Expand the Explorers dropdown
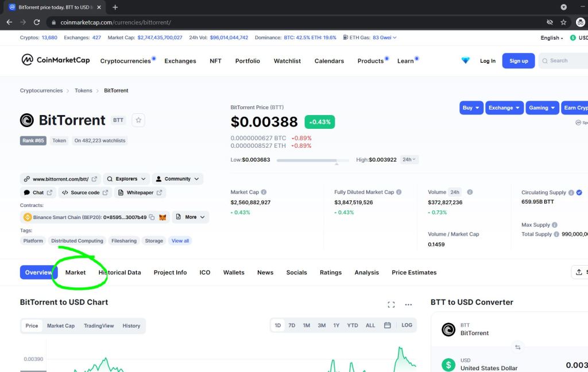This screenshot has width=588, height=372. [126, 179]
